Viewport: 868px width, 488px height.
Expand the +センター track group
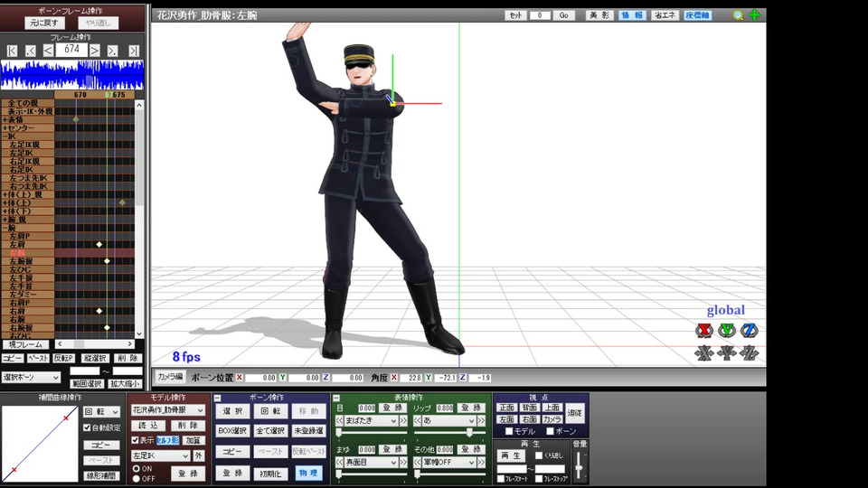pos(5,127)
